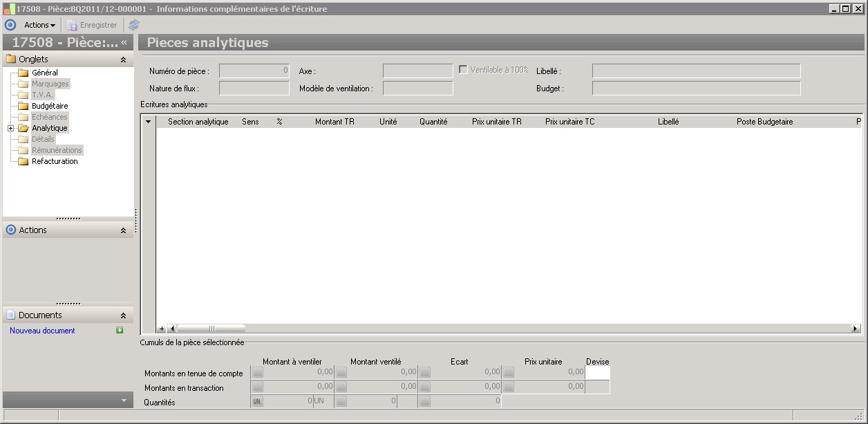Click the green Nouveau document add icon
868x424 pixels.
pyautogui.click(x=120, y=331)
